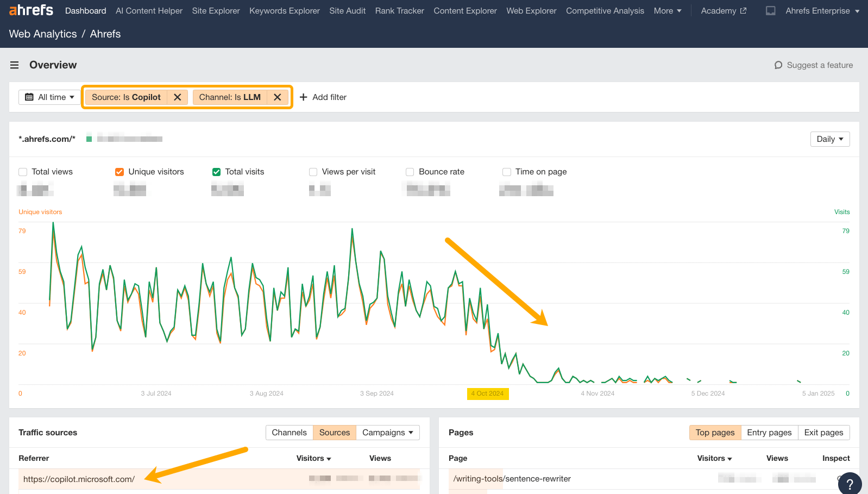Click the Suggest a feature speech bubble
Viewport: 868px width, 494px height.
(x=778, y=65)
